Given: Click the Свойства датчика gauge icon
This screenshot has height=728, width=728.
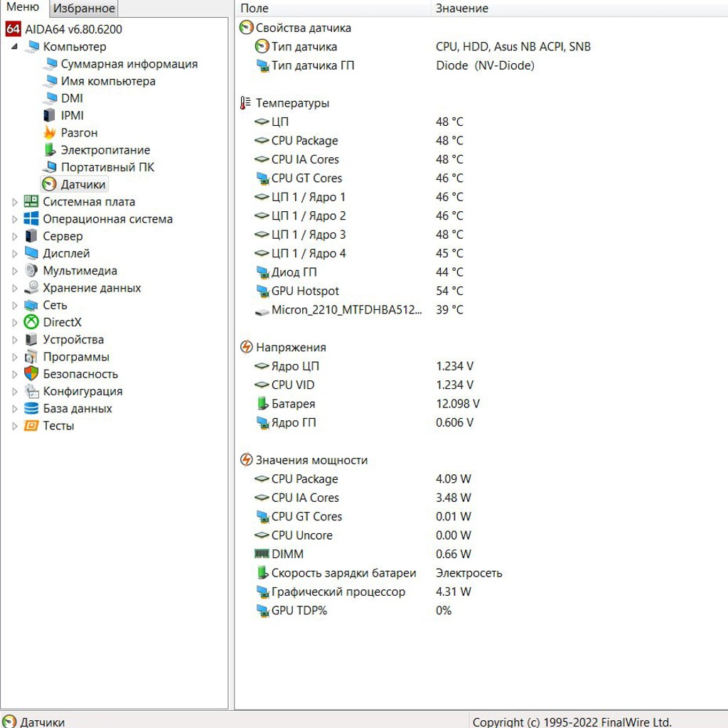Looking at the screenshot, I should tap(246, 28).
